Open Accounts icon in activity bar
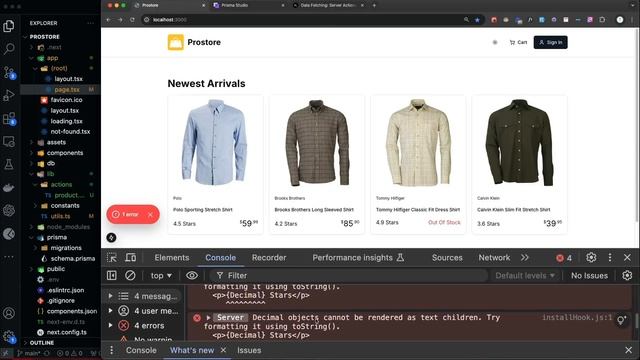 pyautogui.click(x=9, y=313)
